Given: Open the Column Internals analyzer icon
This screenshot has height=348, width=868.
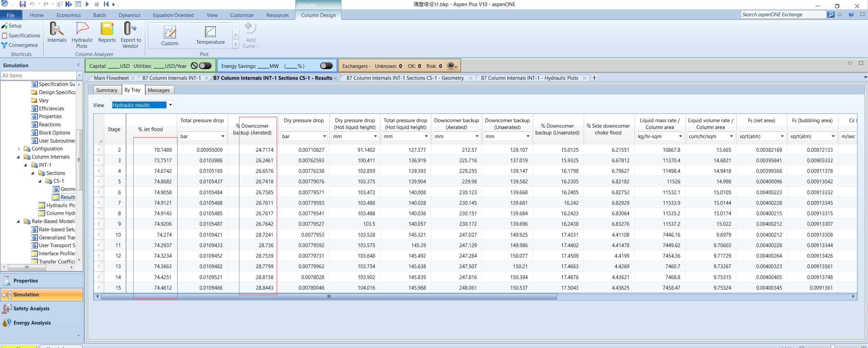Looking at the screenshot, I should [x=57, y=33].
